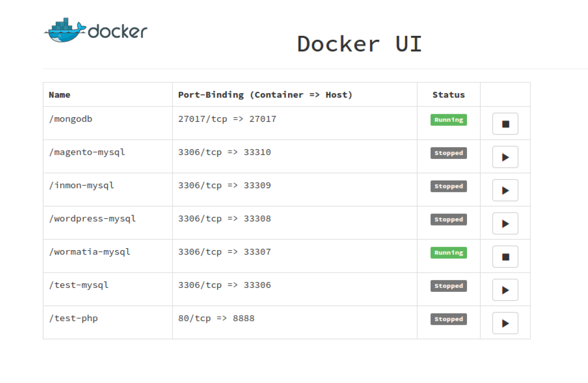Stop the wormatia-mysql container
588x383 pixels.
[x=505, y=256]
